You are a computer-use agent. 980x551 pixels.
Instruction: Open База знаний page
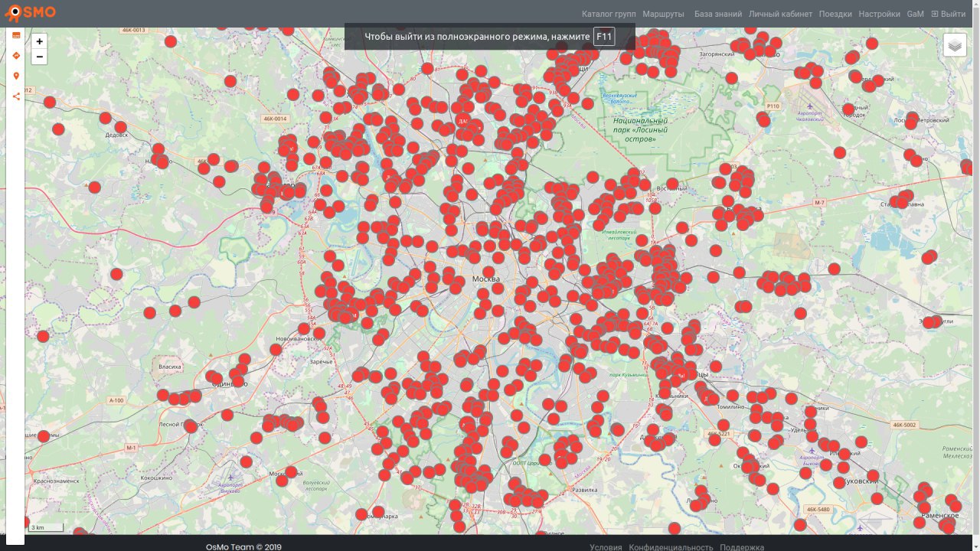[x=717, y=14]
